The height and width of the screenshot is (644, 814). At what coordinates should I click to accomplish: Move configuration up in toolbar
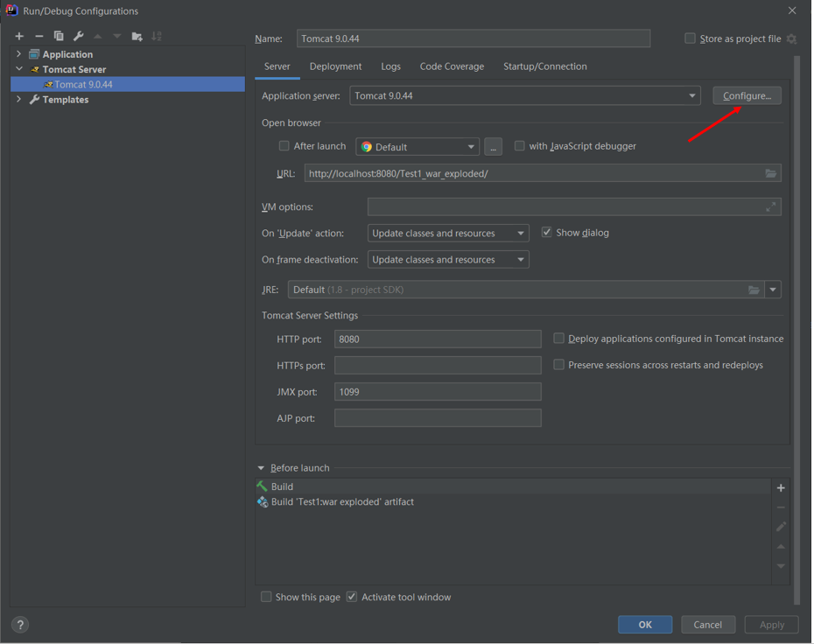98,36
